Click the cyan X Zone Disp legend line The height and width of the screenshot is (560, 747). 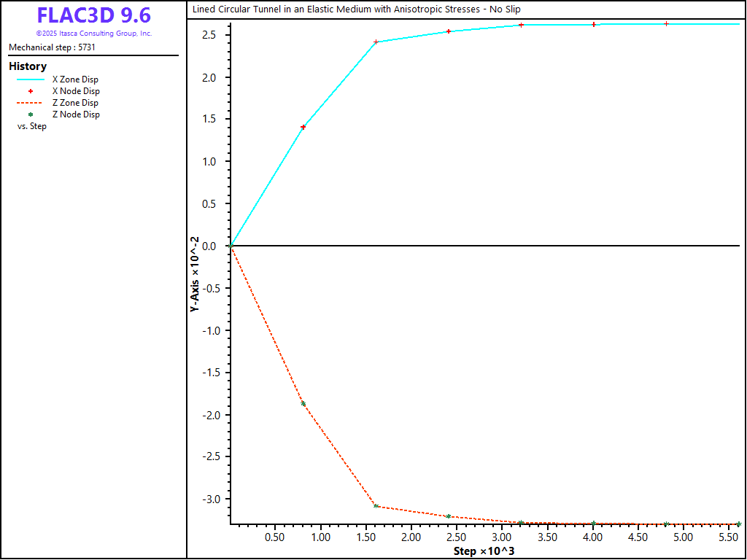31,79
